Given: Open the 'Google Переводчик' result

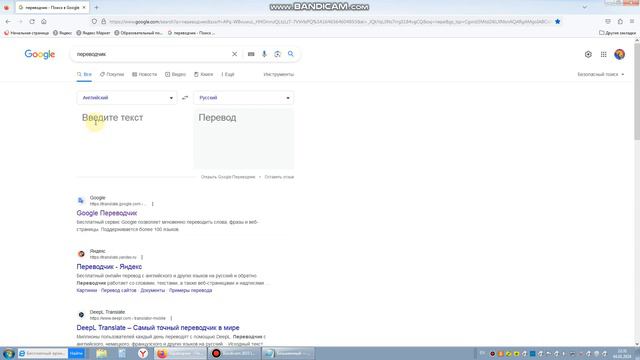Looking at the screenshot, I should pyautogui.click(x=107, y=213).
